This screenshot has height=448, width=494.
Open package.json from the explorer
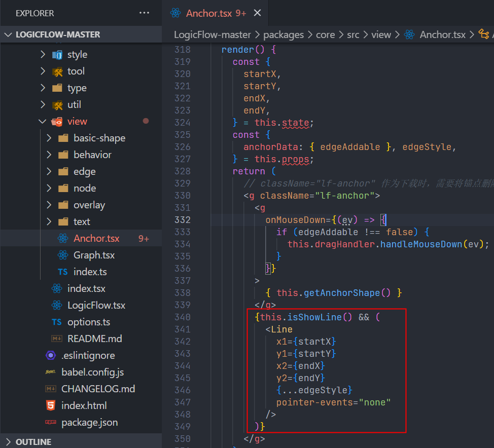[x=89, y=422]
